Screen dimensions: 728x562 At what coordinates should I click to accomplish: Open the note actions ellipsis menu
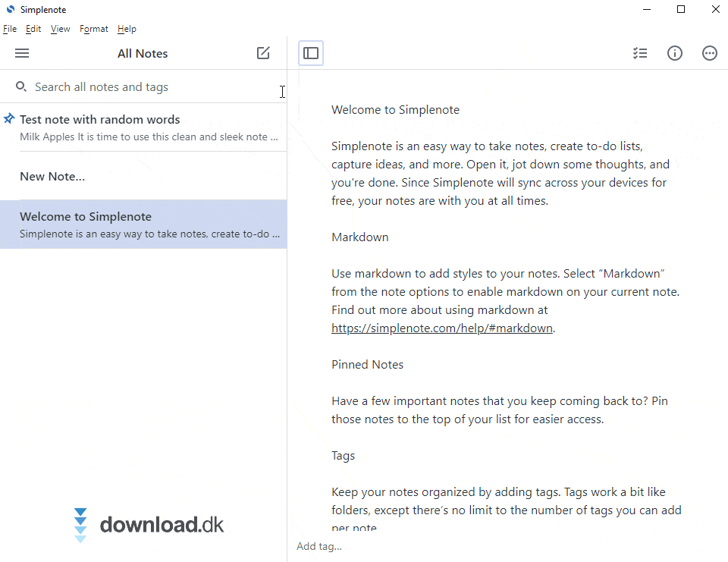point(710,53)
